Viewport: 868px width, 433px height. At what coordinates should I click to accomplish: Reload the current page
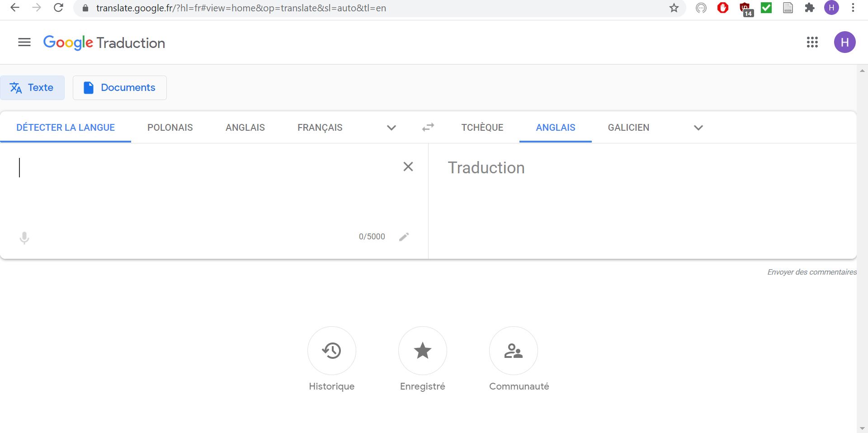58,8
